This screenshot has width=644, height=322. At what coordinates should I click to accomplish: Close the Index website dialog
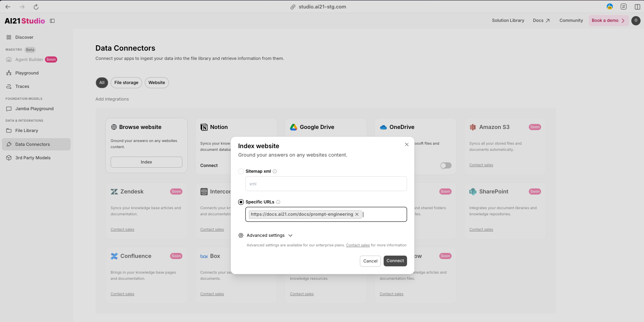pos(407,144)
